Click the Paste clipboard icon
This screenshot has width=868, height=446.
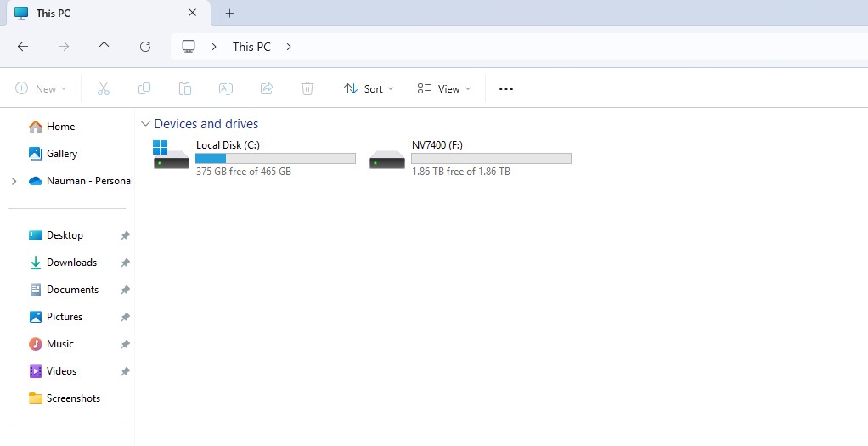[x=185, y=88]
